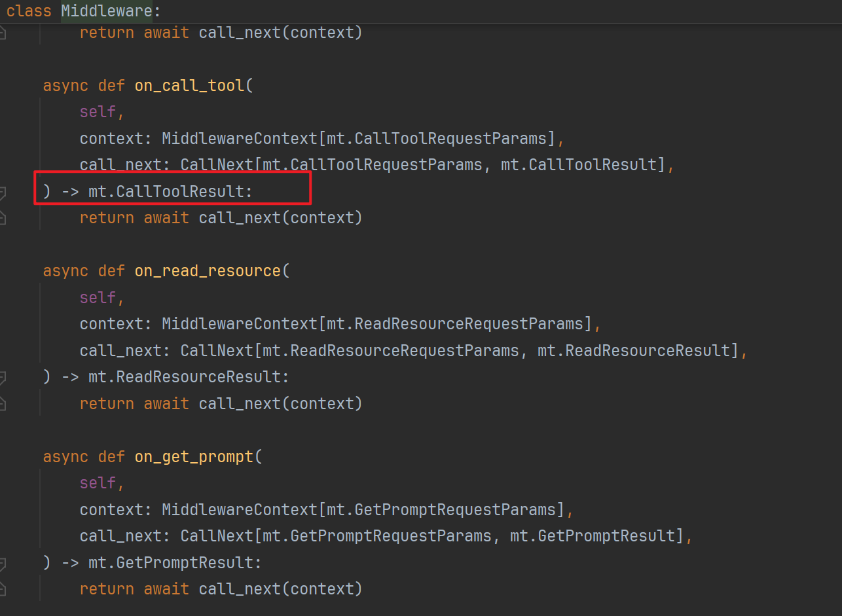The image size is (842, 616).
Task: Click call_next parameter name in on_call_tool signature
Action: click(x=120, y=165)
